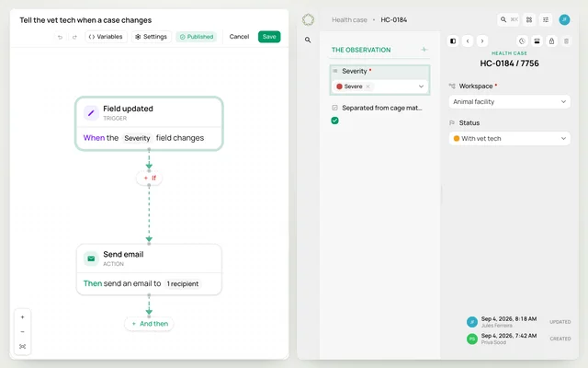Cancel the workflow edits
588x368 pixels.
(x=239, y=37)
